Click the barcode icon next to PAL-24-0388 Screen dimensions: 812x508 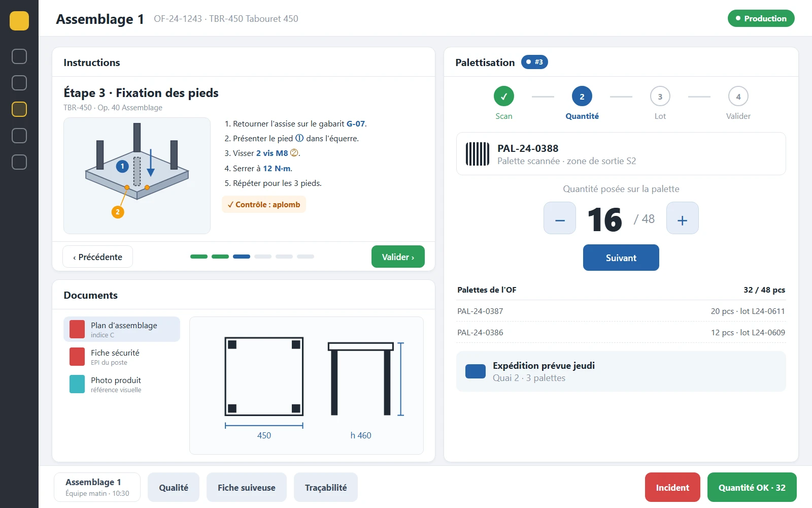(478, 154)
